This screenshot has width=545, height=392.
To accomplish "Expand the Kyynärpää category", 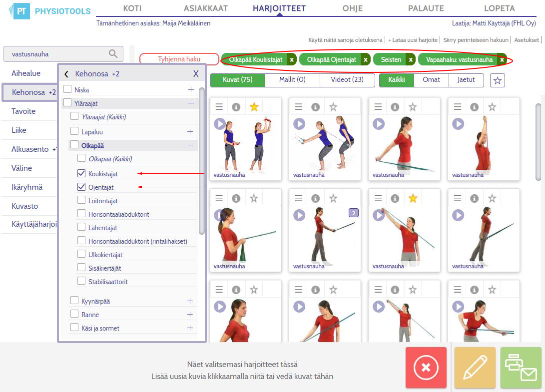I will pyautogui.click(x=190, y=301).
